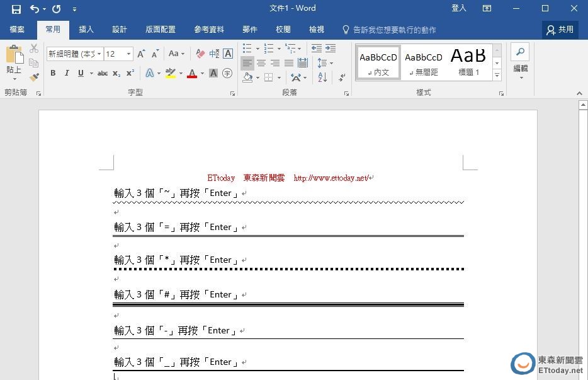This screenshot has height=380, width=588.
Task: Click the Format Painter brush icon
Action: (34, 77)
